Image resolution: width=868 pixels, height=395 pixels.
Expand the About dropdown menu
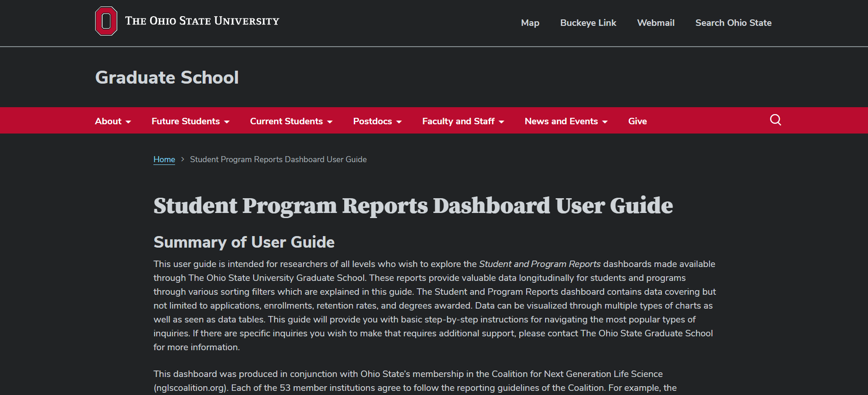[x=113, y=121]
